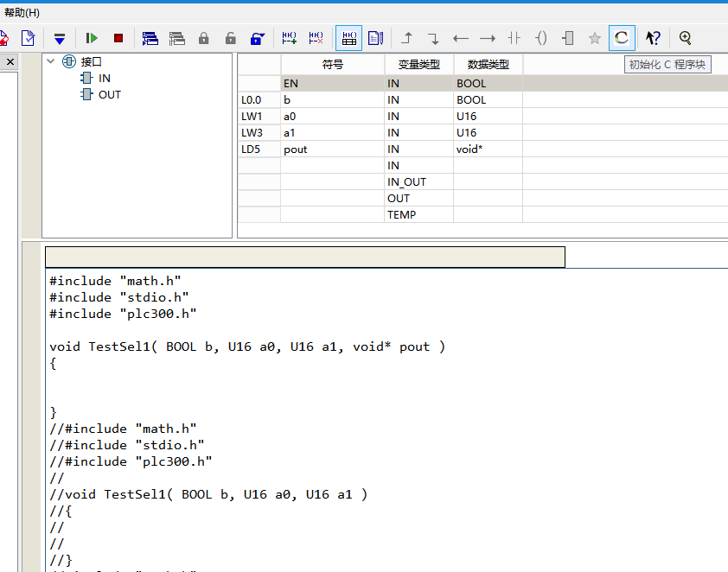Click the TEMP variable type cell
728x572 pixels.
(418, 215)
